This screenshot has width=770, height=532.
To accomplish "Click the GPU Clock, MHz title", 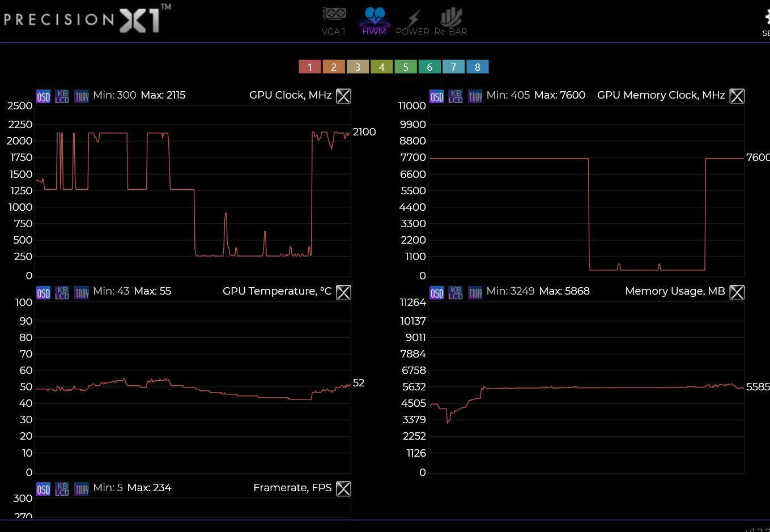I will 290,95.
